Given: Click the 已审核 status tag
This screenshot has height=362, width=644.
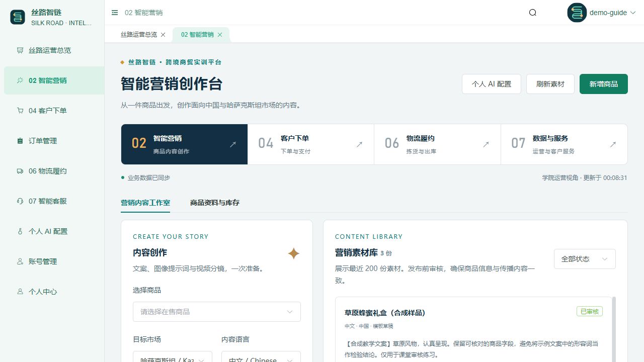Looking at the screenshot, I should tap(590, 311).
